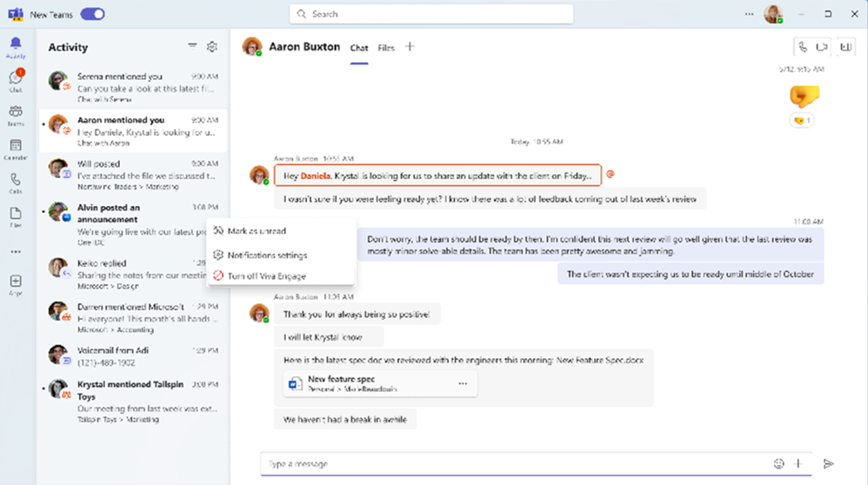This screenshot has width=868, height=485.
Task: Open more options on New feature spec file
Action: tap(463, 383)
